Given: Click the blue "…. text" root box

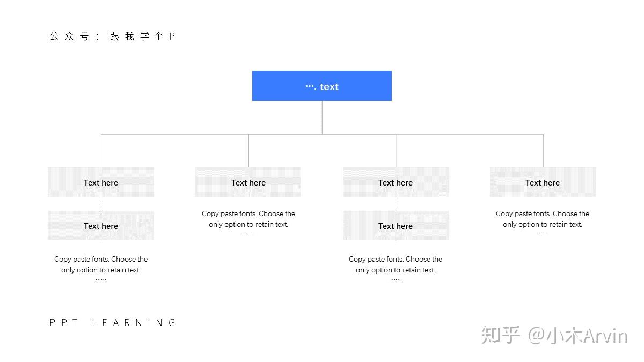Looking at the screenshot, I should point(322,86).
